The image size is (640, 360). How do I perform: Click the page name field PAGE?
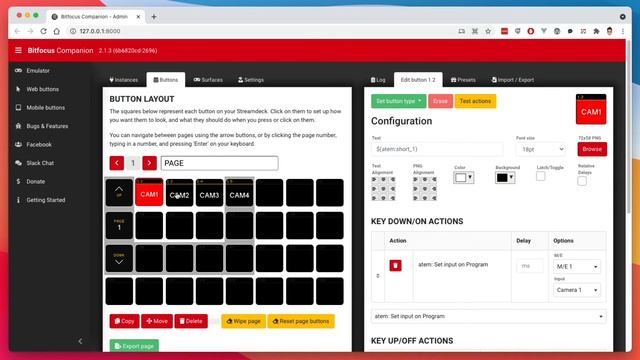(220, 163)
